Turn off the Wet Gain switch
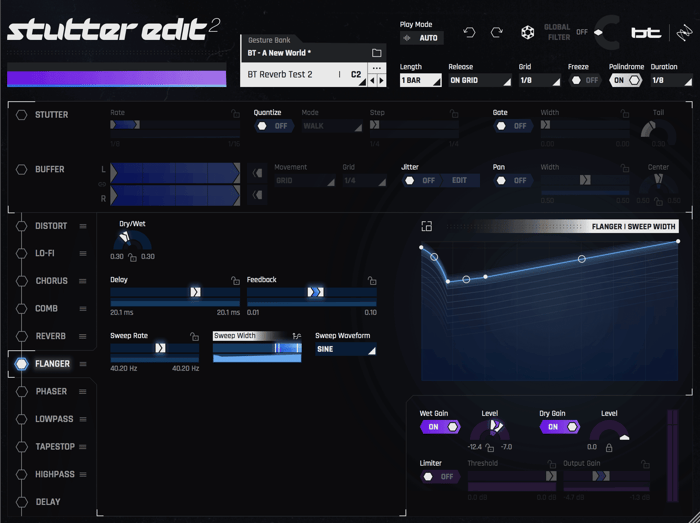Screen dimensions: 700x523 click(440, 427)
